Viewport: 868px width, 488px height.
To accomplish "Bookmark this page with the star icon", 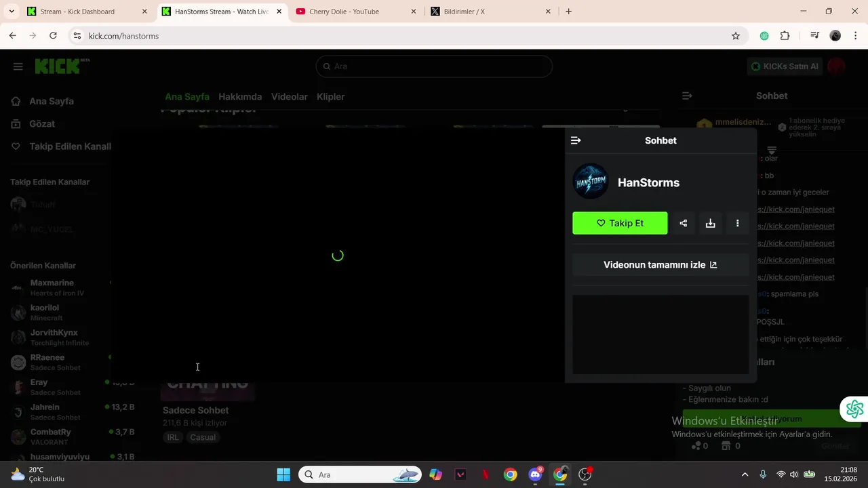I will click(x=736, y=36).
